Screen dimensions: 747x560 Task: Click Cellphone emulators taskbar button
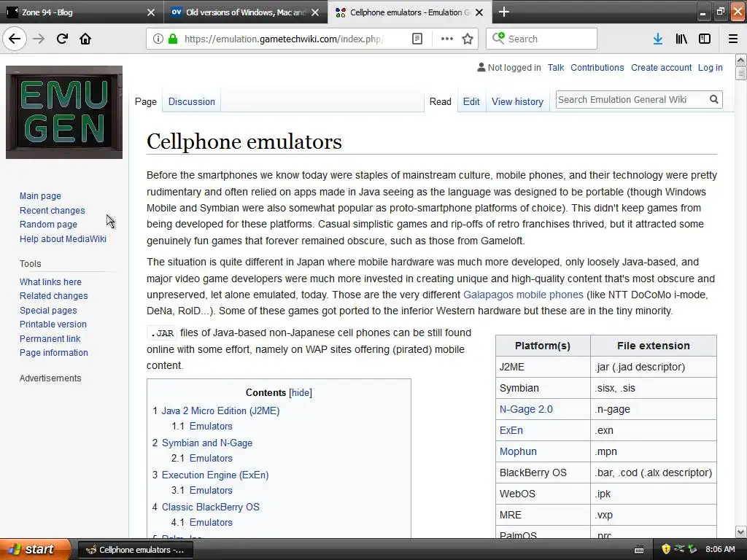135,550
